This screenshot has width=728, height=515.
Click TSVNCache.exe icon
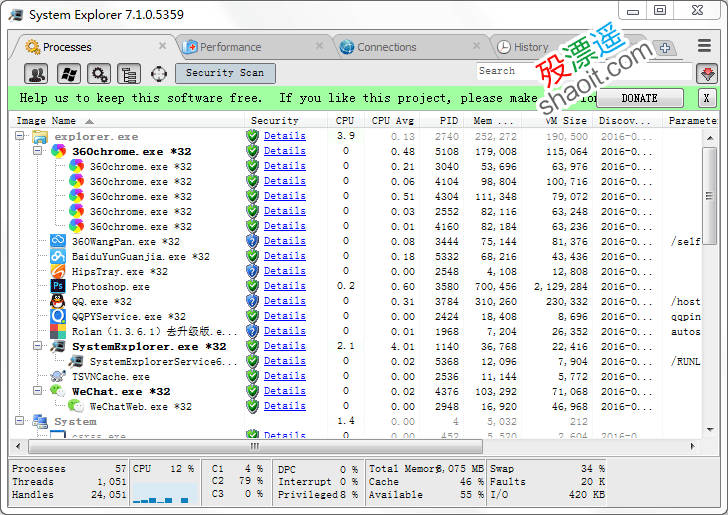(58, 376)
